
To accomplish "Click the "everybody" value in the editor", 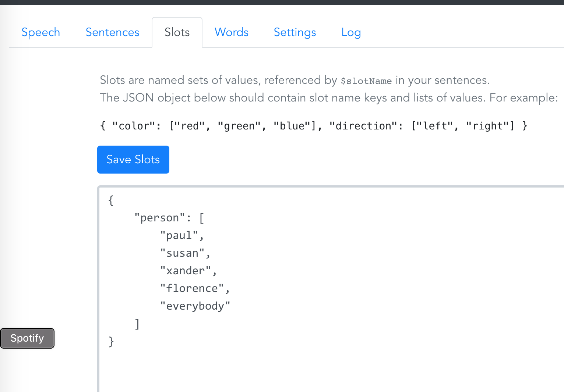I will 195,306.
